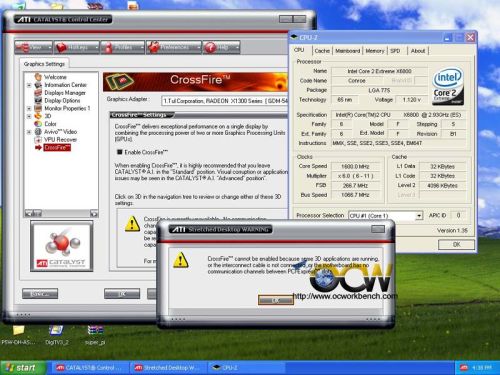500x375 pixels.
Task: Select the VPU Recover icon
Action: pyautogui.click(x=38, y=139)
